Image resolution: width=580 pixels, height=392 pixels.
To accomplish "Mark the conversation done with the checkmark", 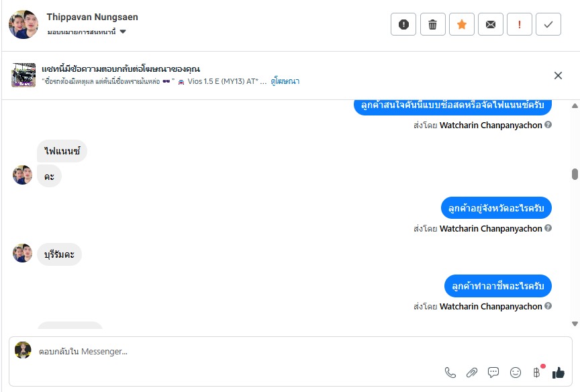I will [548, 24].
